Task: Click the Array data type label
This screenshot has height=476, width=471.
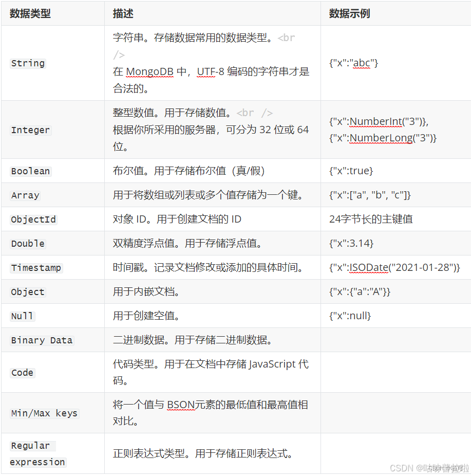Action: click(x=25, y=195)
